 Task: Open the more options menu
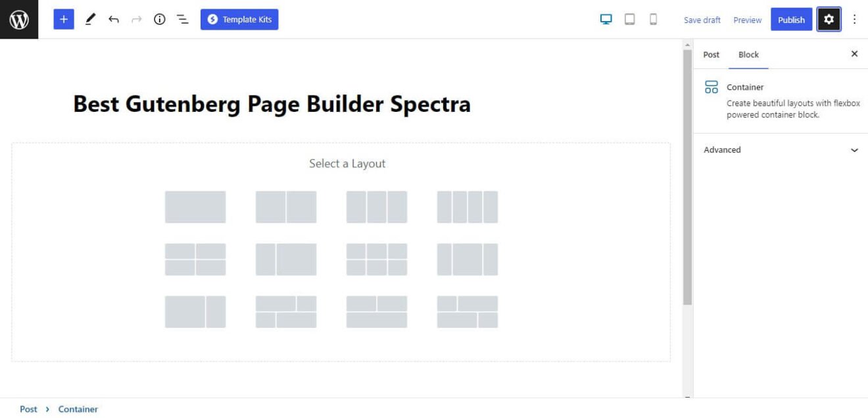pyautogui.click(x=854, y=19)
